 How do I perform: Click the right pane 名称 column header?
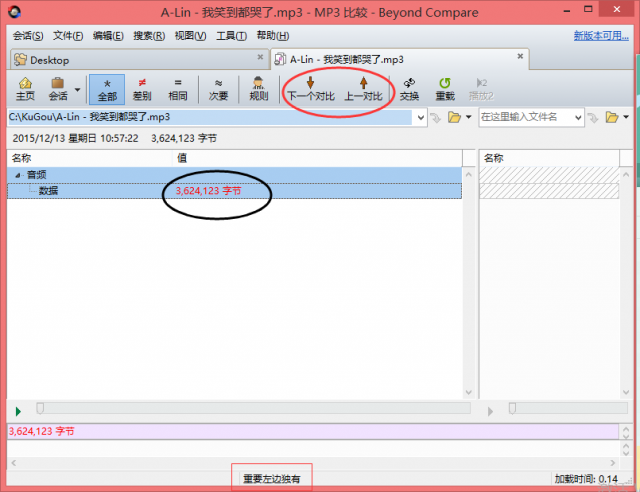(549, 158)
